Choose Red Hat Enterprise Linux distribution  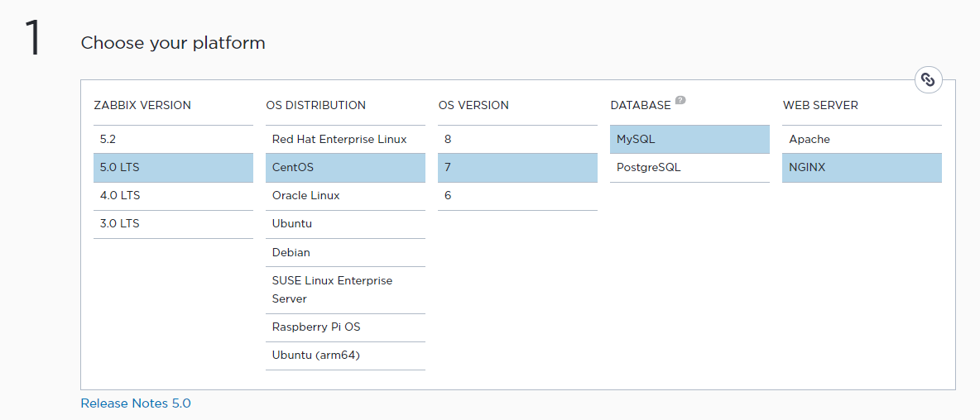click(345, 139)
